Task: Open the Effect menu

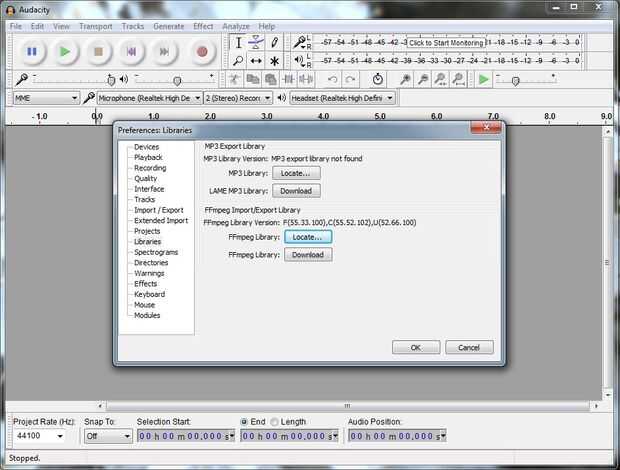Action: (x=203, y=26)
